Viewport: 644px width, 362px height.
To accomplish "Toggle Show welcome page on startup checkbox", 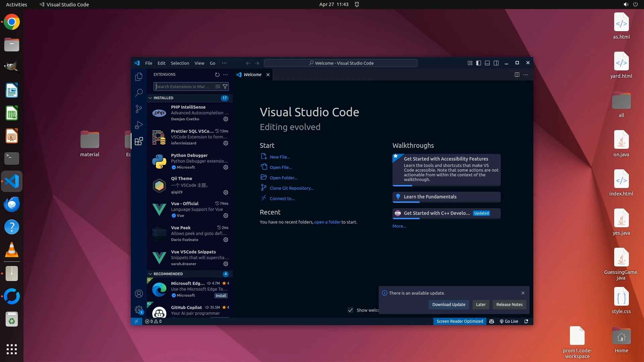I will 351,310.
